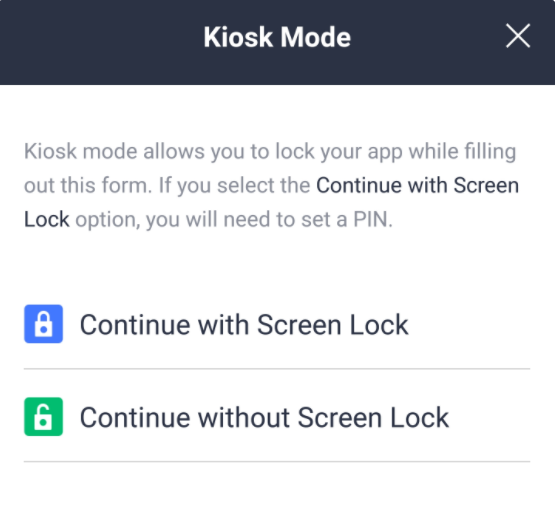This screenshot has height=516, width=555.
Task: Choose Continue with Screen Lock option
Action: 277,324
